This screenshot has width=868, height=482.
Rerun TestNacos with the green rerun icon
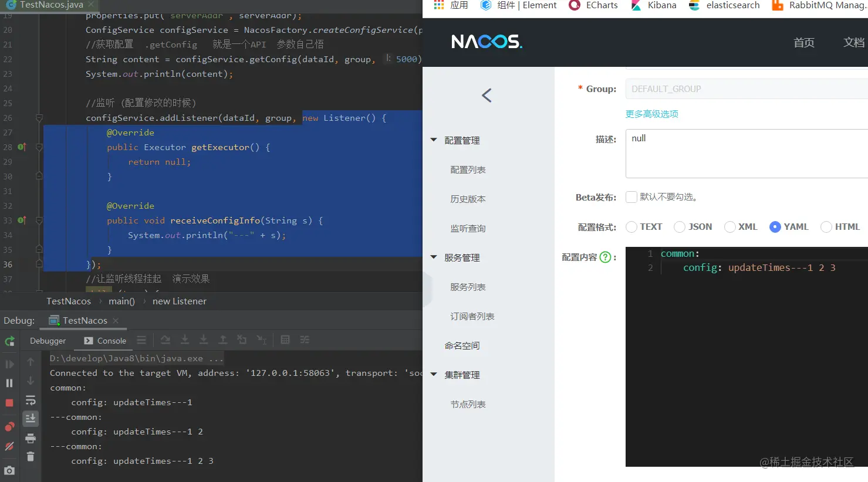9,341
